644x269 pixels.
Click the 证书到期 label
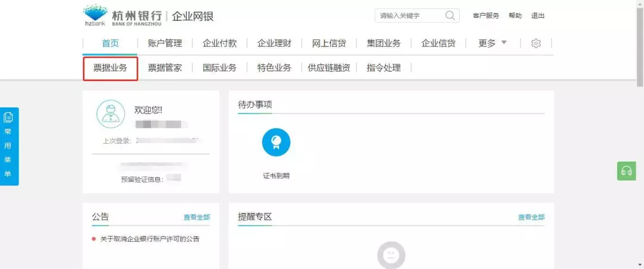pyautogui.click(x=276, y=176)
